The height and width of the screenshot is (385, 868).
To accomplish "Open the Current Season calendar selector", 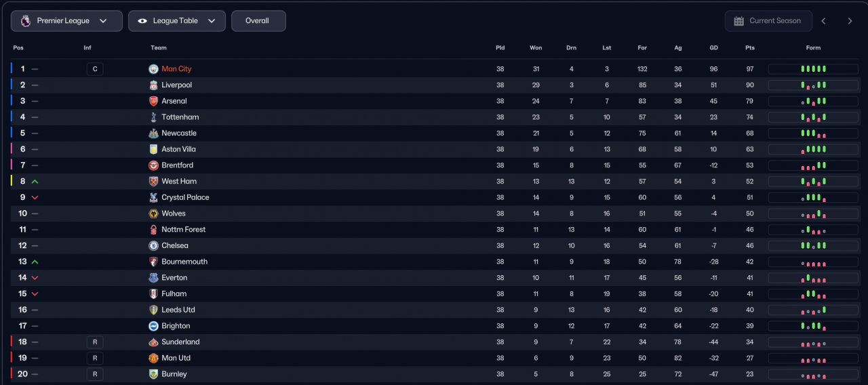I will [x=768, y=21].
